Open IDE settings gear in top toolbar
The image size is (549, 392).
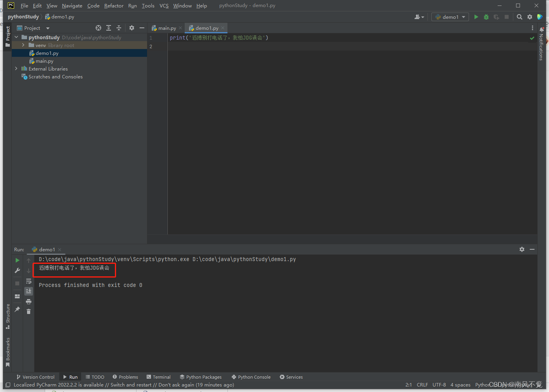coord(530,17)
